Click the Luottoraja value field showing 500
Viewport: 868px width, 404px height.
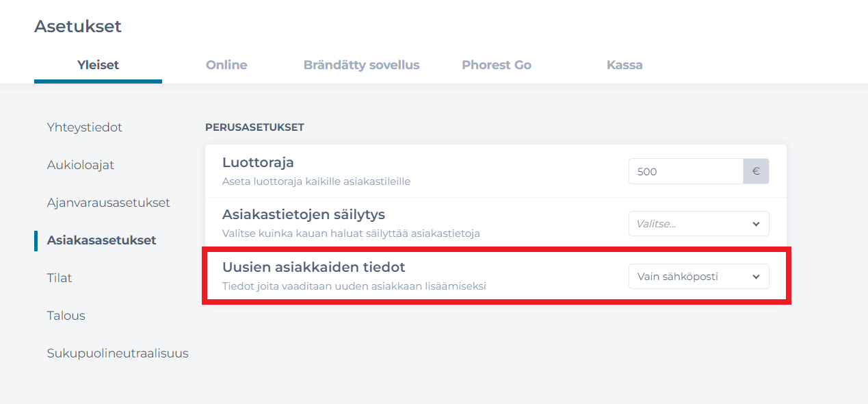click(684, 171)
